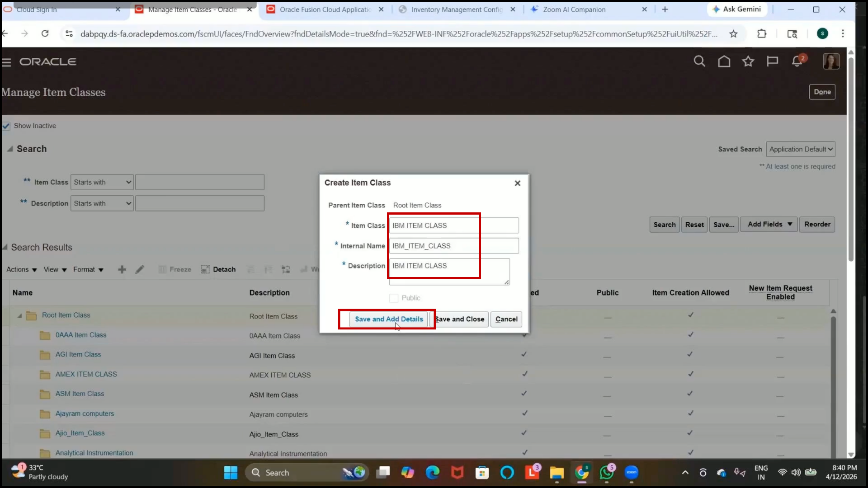The height and width of the screenshot is (488, 868).
Task: Toggle the Show Inactive checkbox
Action: (x=6, y=126)
